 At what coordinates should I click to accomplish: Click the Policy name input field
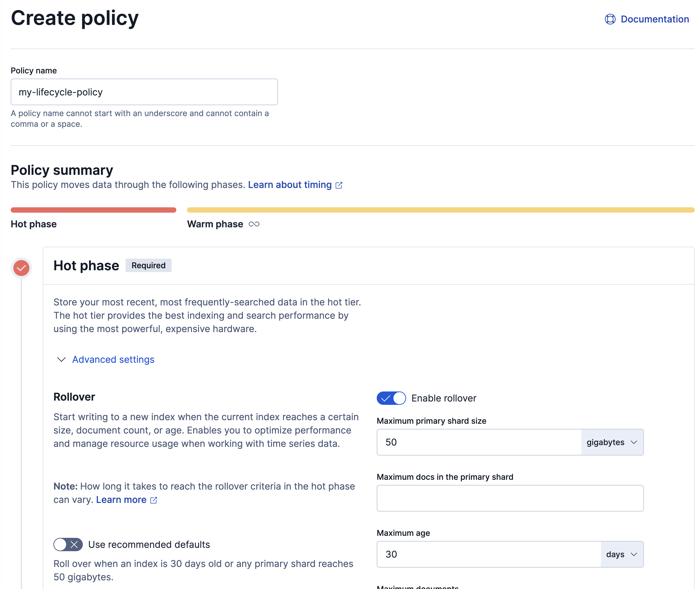coord(144,92)
